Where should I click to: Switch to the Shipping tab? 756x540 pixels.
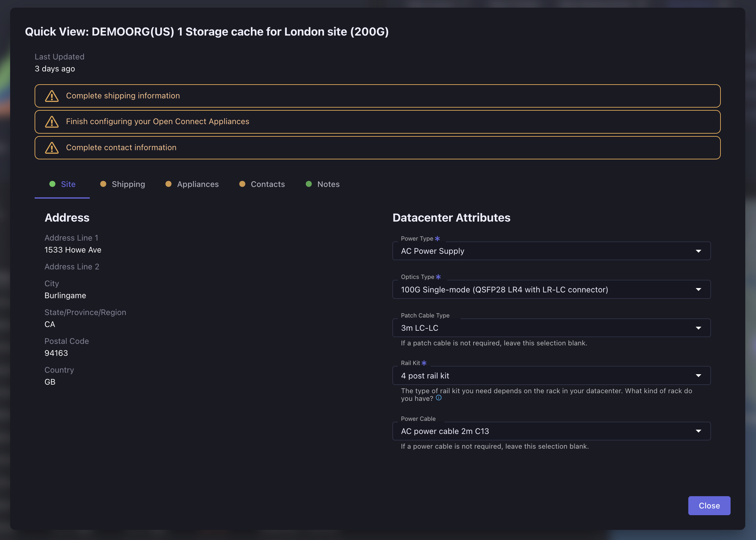pyautogui.click(x=123, y=184)
